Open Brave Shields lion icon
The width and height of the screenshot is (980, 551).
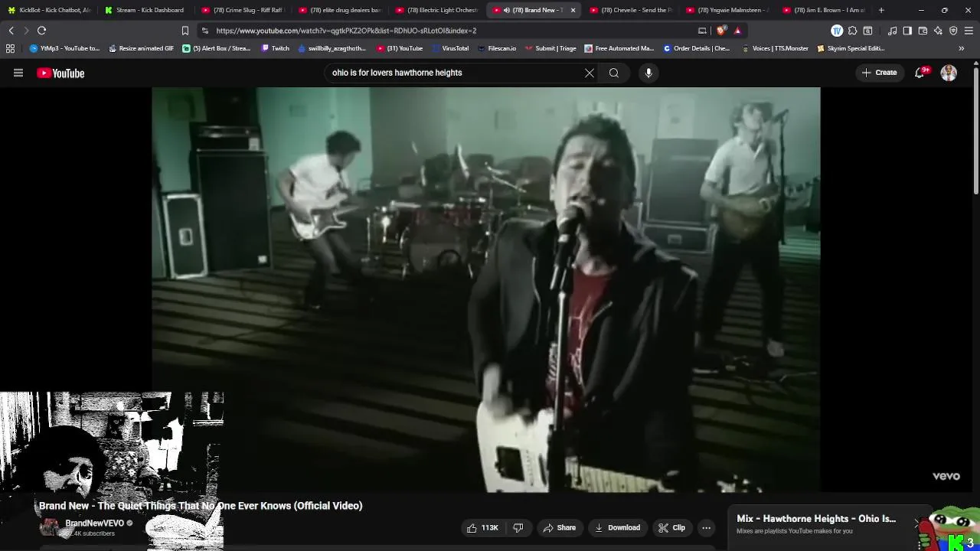pyautogui.click(x=721, y=31)
